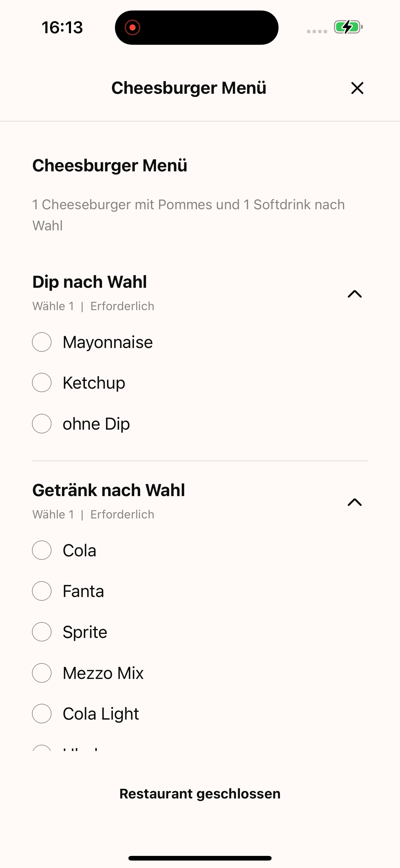Collapse the Getränk nach Wahl section

(x=354, y=502)
